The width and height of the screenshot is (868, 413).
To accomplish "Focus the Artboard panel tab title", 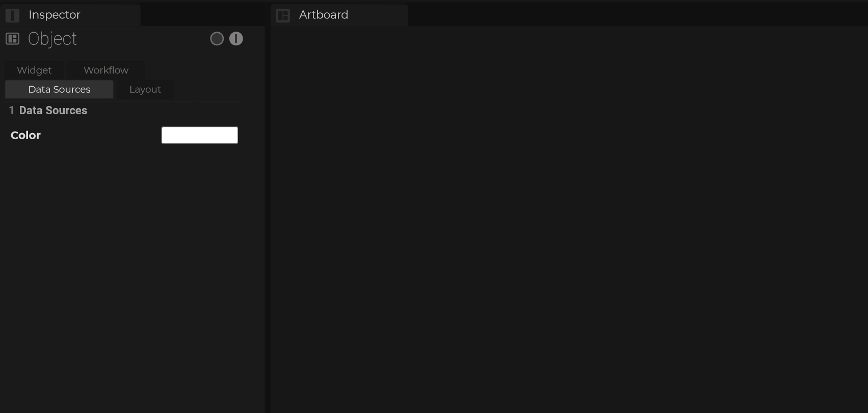I will (324, 15).
